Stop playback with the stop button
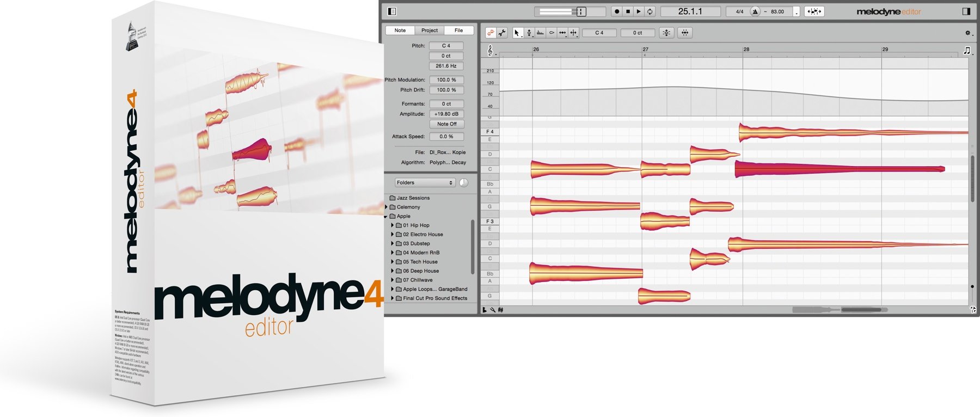The image size is (980, 417). click(628, 11)
